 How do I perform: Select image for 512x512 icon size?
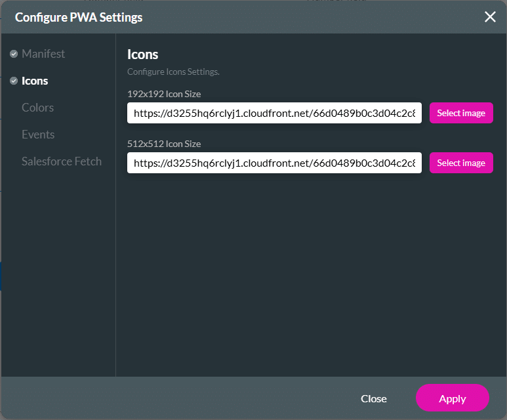click(461, 163)
